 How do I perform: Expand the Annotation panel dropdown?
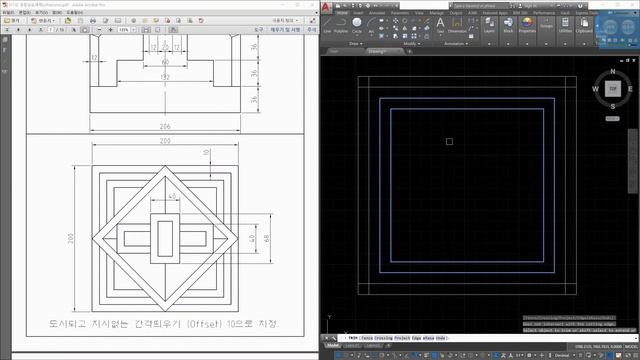[x=456, y=44]
